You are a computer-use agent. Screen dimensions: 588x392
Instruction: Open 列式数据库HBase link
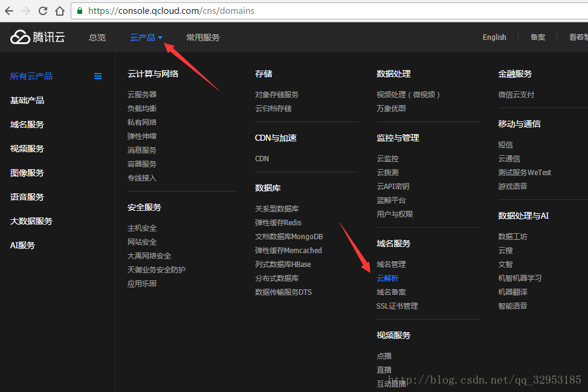pyautogui.click(x=283, y=264)
